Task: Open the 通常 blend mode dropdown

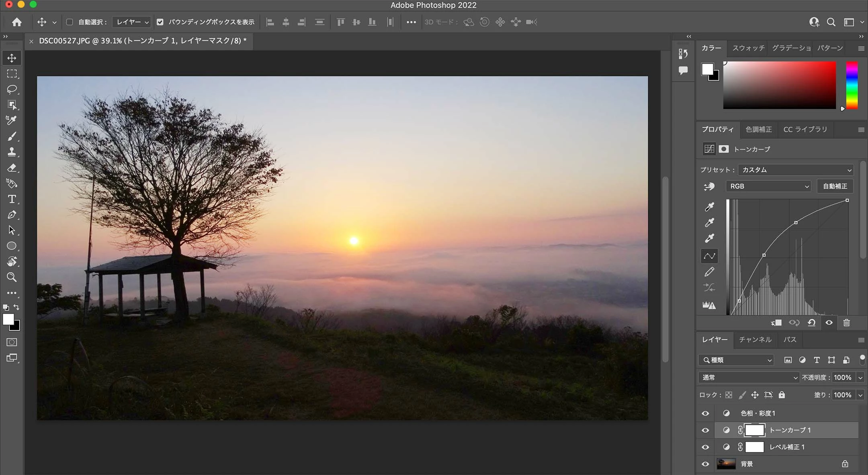Action: (748, 377)
